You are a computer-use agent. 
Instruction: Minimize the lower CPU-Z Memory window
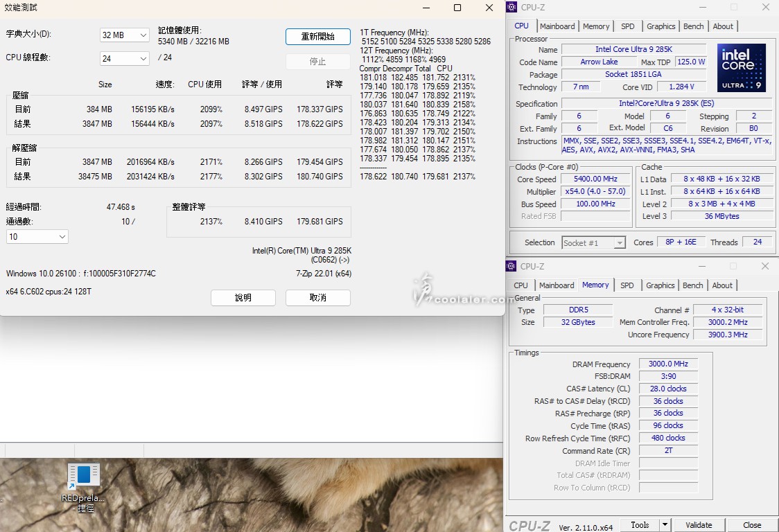pos(701,266)
